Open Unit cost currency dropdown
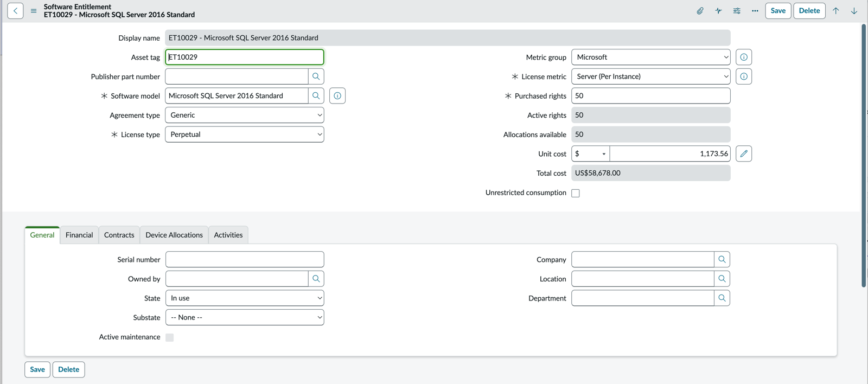This screenshot has height=384, width=868. (x=590, y=154)
